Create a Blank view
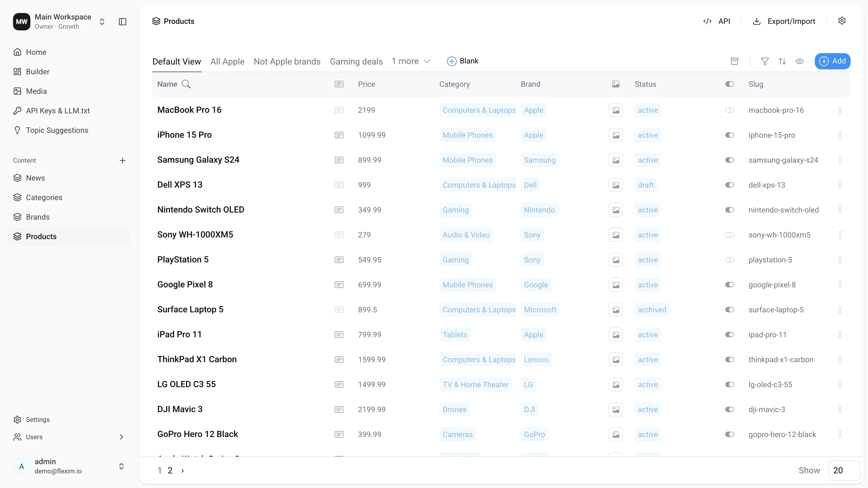Screen dimensions: 868x488 pyautogui.click(x=463, y=61)
